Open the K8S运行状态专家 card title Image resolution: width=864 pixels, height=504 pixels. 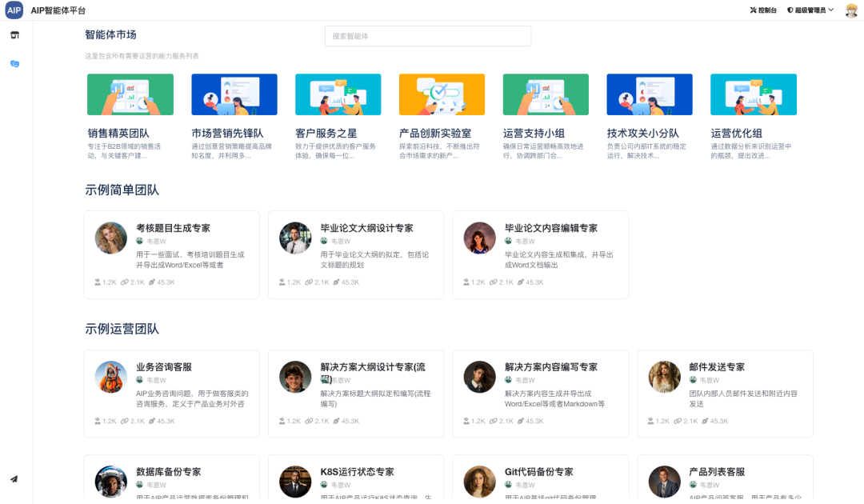click(357, 472)
